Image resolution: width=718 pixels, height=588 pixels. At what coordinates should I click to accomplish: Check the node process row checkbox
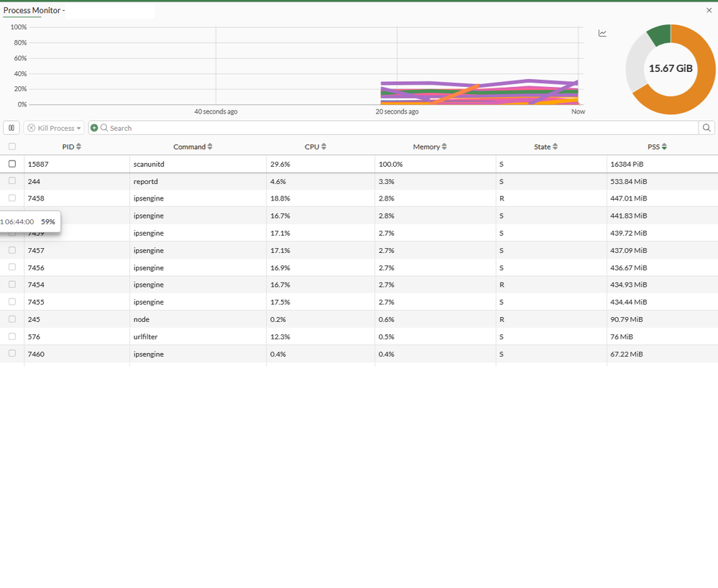point(12,319)
